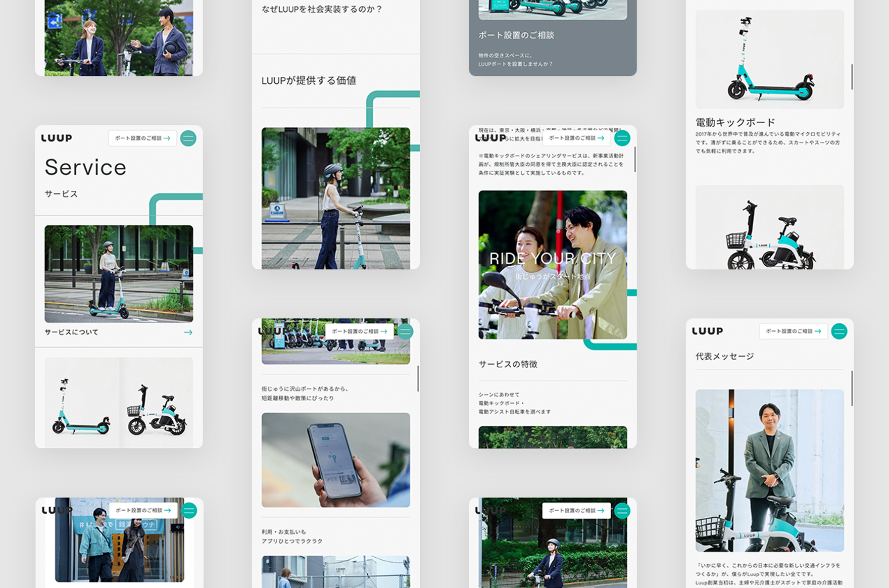
Task: Click the LUUP logo on the 代表メッセージ card
Action: pos(707,331)
